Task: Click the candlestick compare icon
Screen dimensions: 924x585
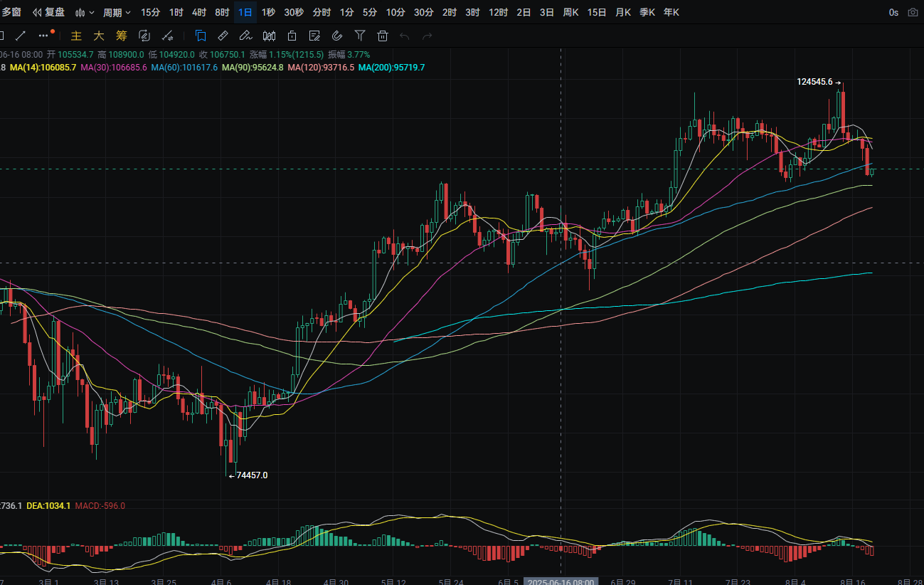Action: (269, 36)
